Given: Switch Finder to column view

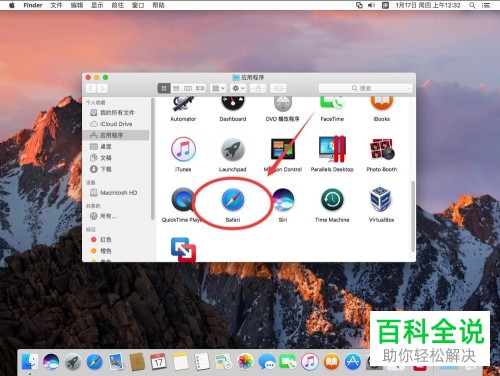Looking at the screenshot, I should (188, 88).
